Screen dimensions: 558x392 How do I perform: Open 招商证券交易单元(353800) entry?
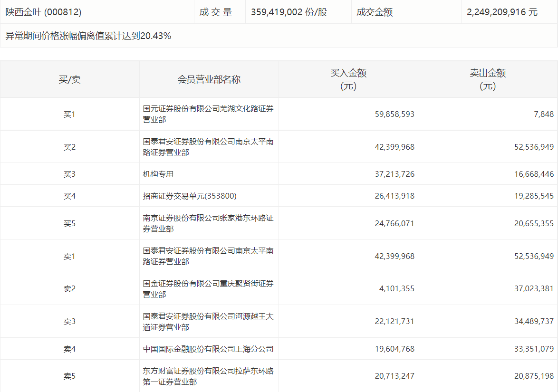click(x=190, y=196)
